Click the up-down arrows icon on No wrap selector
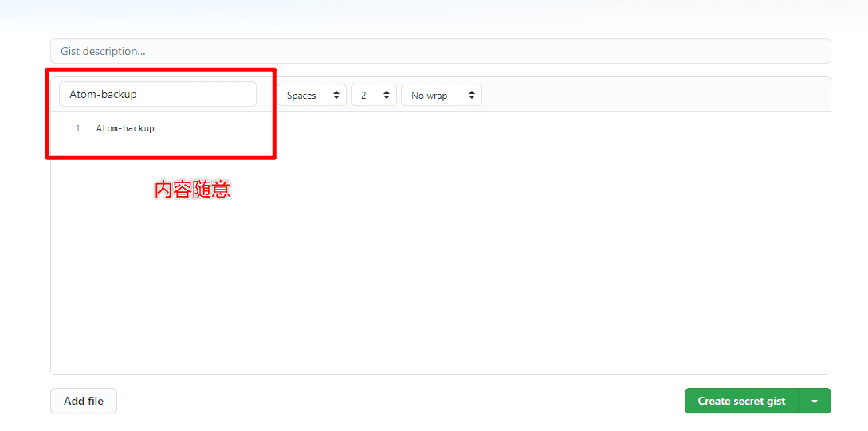This screenshot has width=868, height=431. pos(472,96)
